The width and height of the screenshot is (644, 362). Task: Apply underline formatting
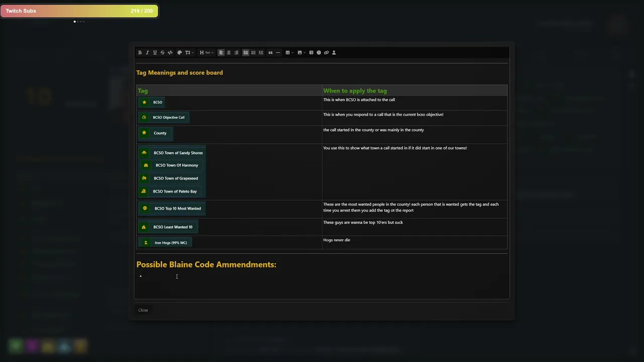click(155, 52)
